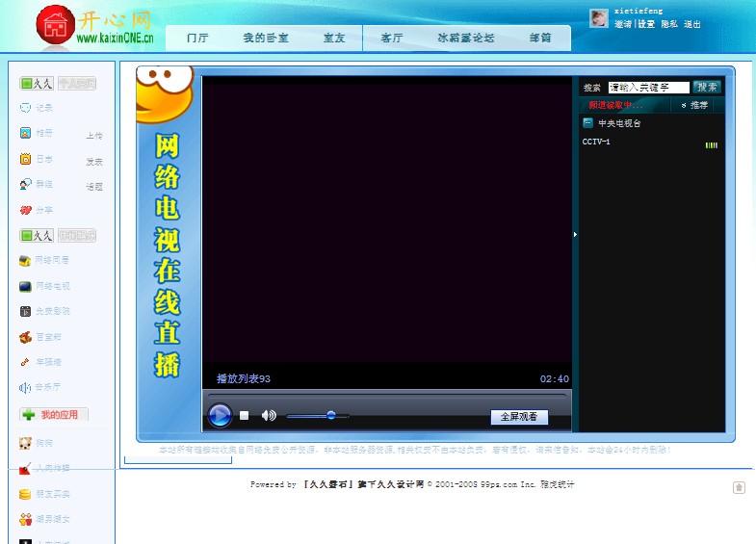Open the 相册 photo album icon

point(25,133)
